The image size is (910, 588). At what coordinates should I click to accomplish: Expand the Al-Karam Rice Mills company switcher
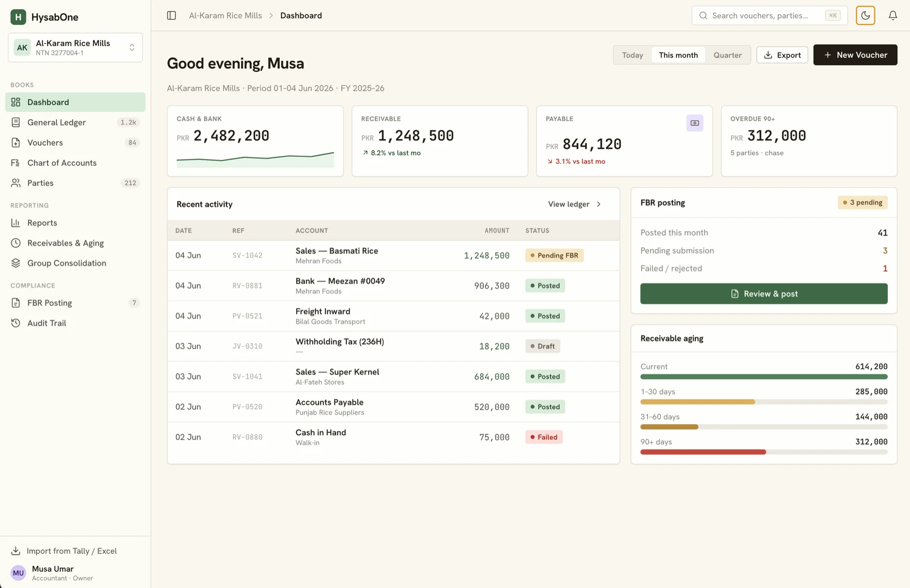click(75, 48)
